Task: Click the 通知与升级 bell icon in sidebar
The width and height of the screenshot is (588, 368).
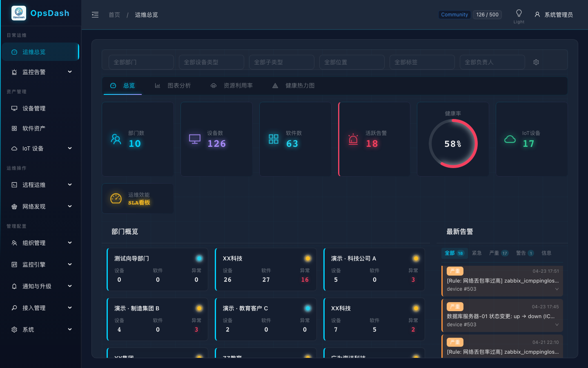Action: [14, 286]
